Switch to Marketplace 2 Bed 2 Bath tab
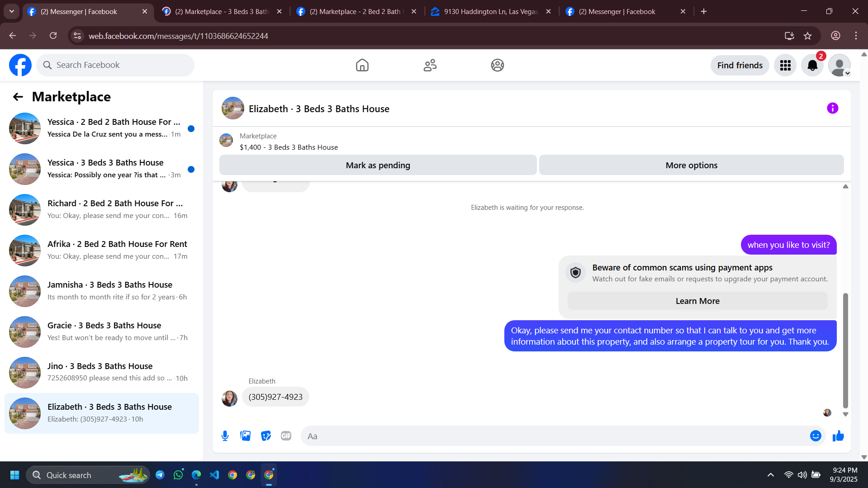This screenshot has height=488, width=868. click(x=357, y=12)
